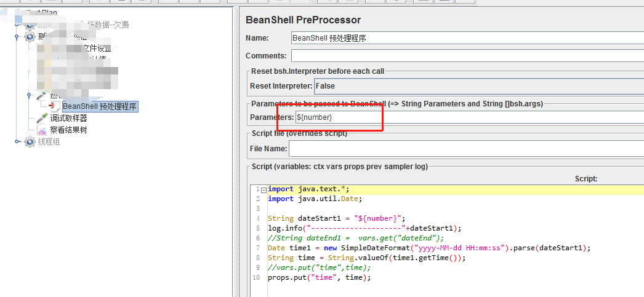This screenshot has height=297, width=644.
Task: Click the line 'import java.text.*;'
Action: coord(308,189)
